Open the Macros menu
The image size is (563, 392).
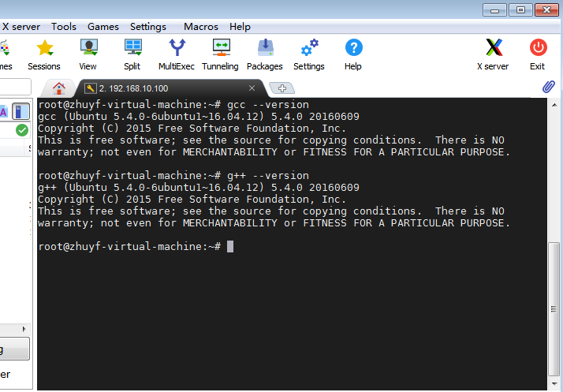pyautogui.click(x=201, y=27)
